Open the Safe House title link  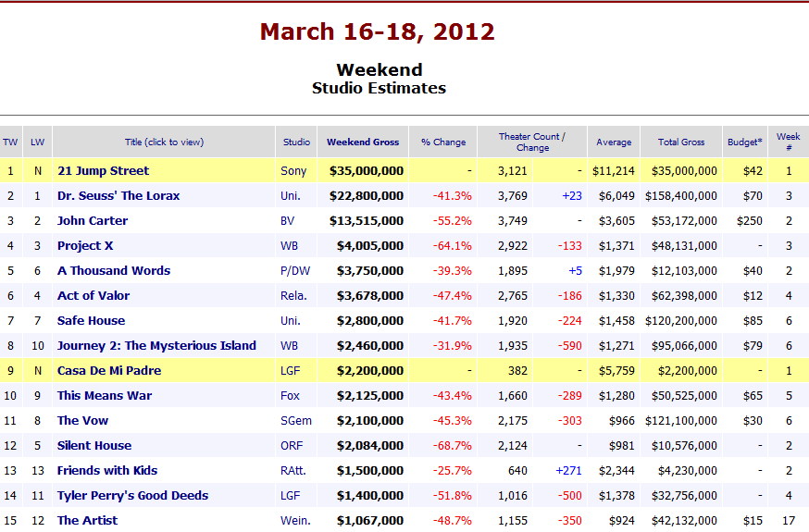pyautogui.click(x=92, y=321)
